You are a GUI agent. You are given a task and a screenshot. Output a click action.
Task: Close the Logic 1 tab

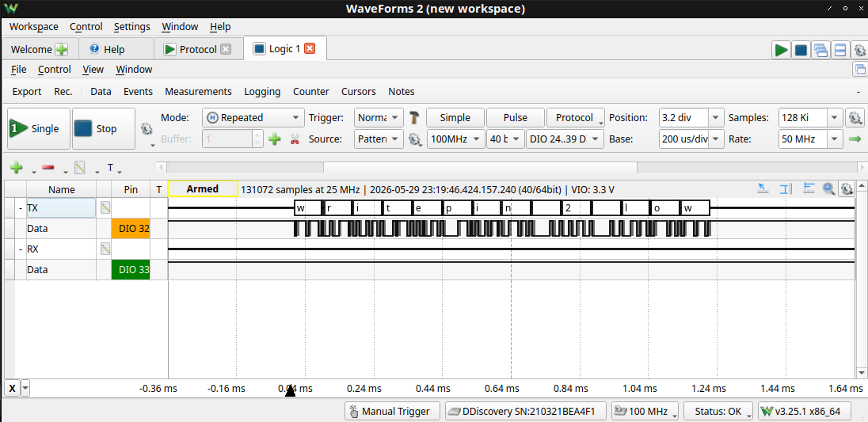coord(310,48)
